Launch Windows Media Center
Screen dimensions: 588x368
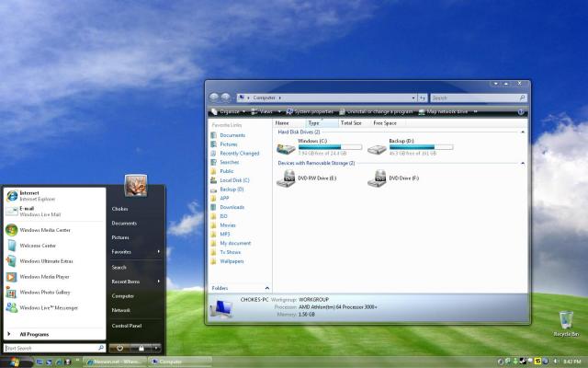[54, 230]
